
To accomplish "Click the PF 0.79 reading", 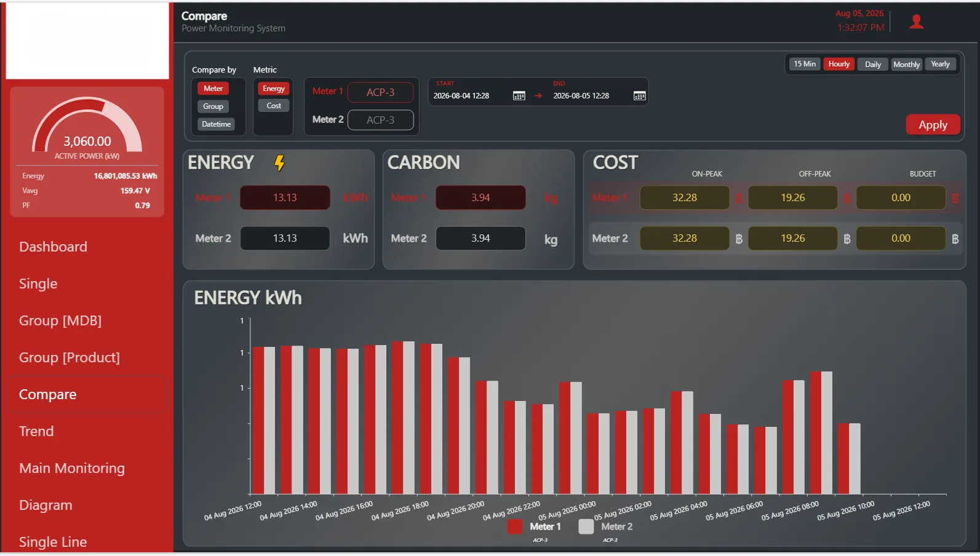I will (143, 205).
